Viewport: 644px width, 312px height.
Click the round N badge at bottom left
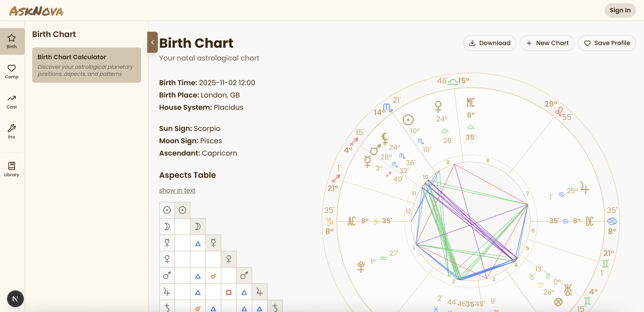click(15, 299)
